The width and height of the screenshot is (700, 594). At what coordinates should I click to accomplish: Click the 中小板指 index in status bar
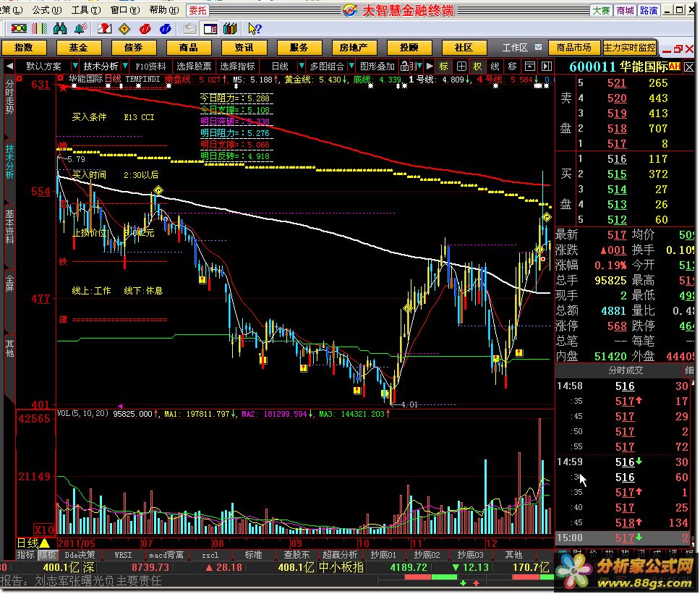click(341, 568)
